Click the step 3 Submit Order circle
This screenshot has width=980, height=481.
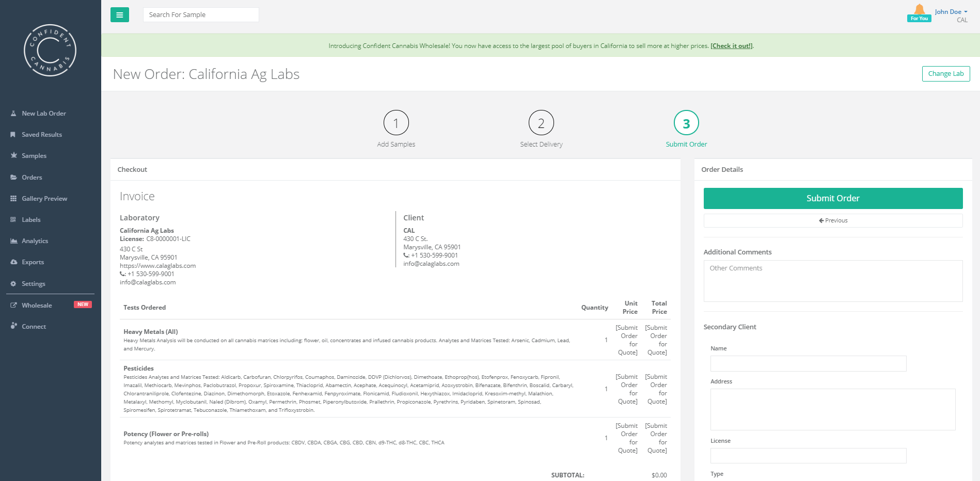[x=686, y=123]
